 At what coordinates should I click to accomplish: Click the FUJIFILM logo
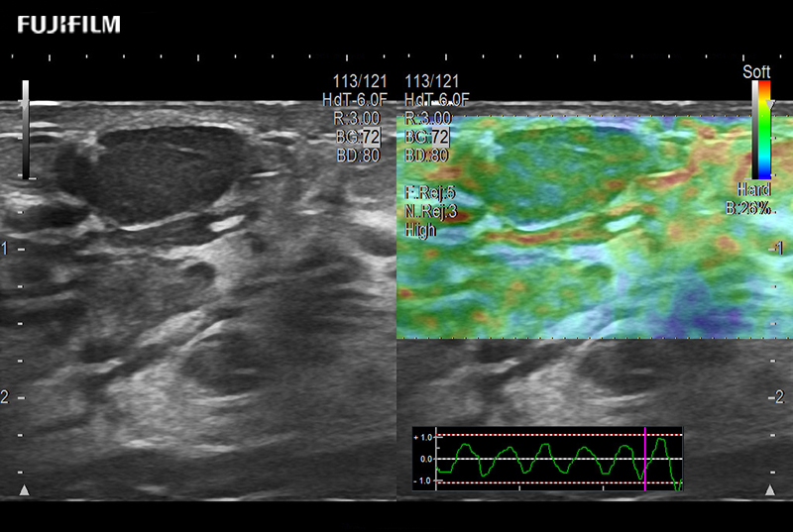[x=68, y=24]
